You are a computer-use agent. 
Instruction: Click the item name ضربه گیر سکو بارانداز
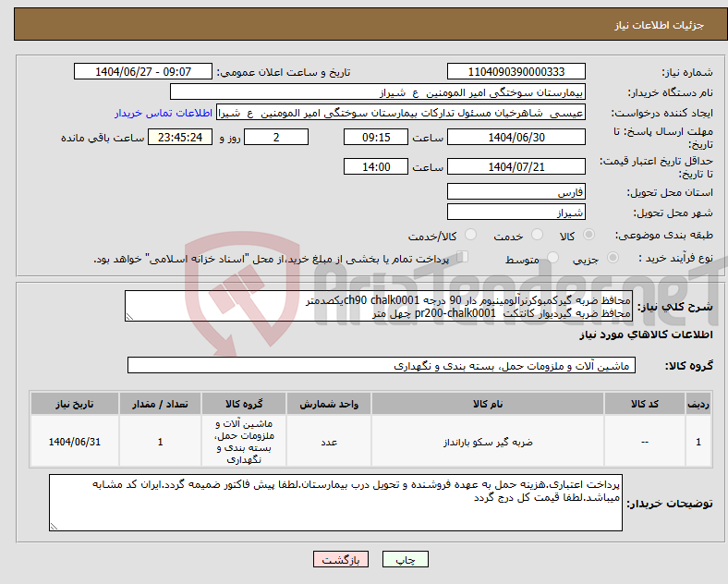click(x=488, y=443)
